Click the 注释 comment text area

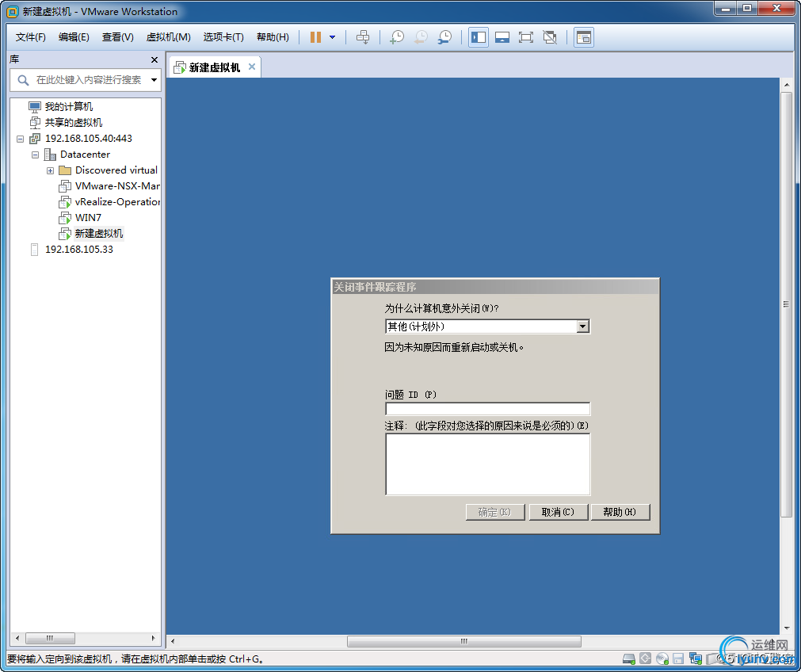pyautogui.click(x=487, y=464)
